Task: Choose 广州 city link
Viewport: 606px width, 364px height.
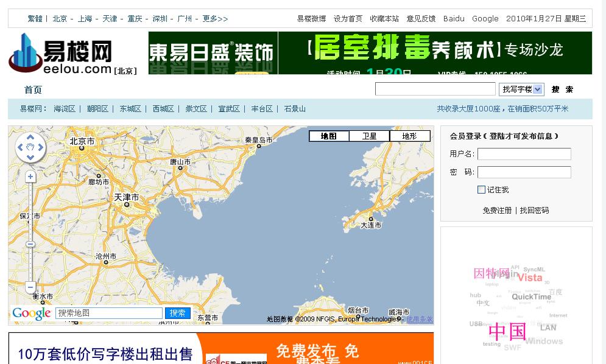Action: coord(185,18)
